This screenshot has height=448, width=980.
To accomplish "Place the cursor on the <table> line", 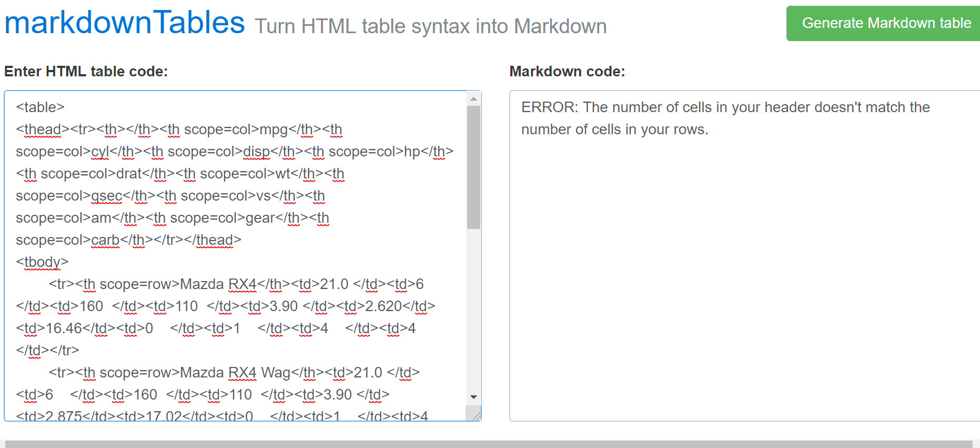I will pyautogui.click(x=41, y=107).
